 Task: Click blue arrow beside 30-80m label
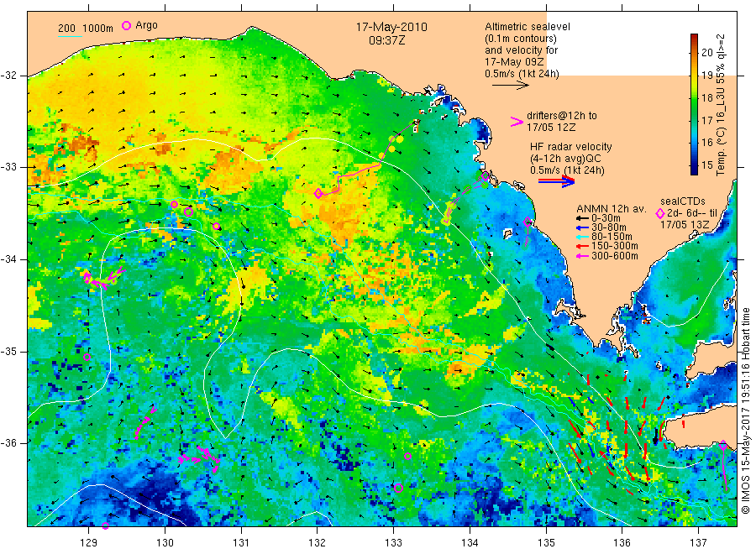pos(582,227)
